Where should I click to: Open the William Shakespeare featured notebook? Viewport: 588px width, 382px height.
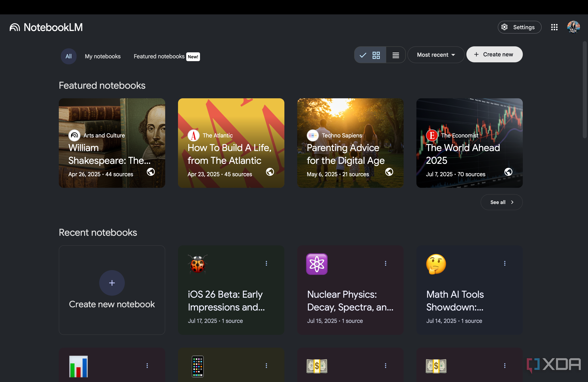click(112, 143)
